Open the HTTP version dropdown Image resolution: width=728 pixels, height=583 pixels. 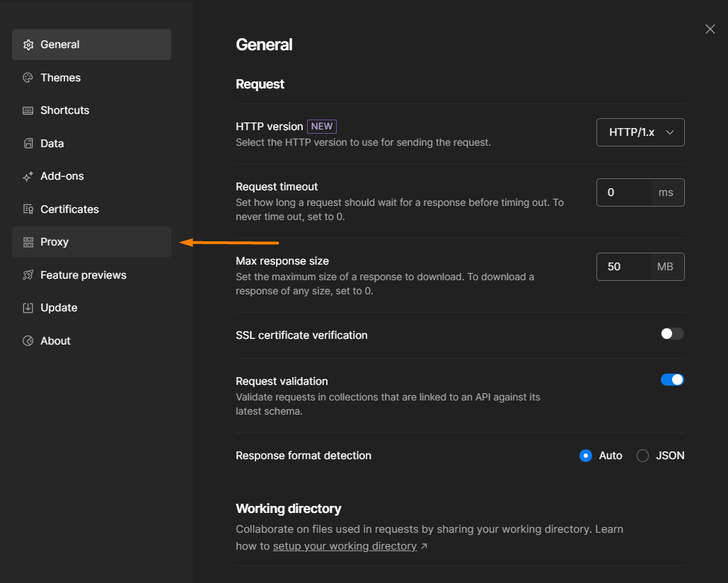pos(640,132)
